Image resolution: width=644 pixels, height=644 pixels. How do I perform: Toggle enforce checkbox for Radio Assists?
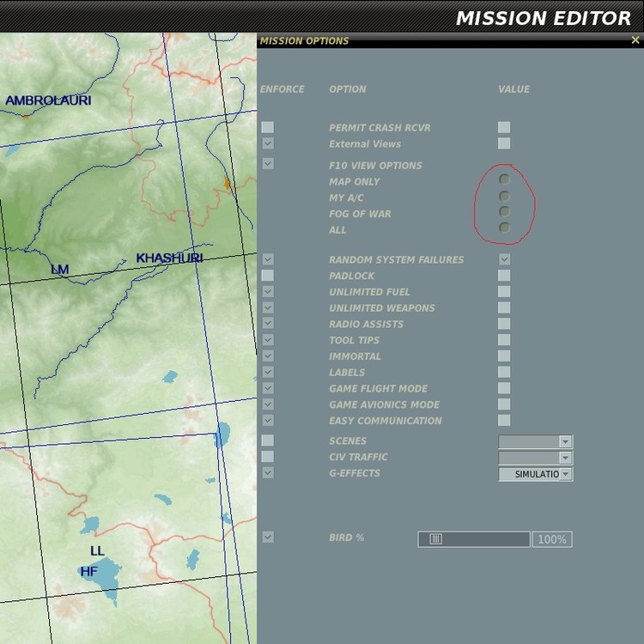(267, 324)
